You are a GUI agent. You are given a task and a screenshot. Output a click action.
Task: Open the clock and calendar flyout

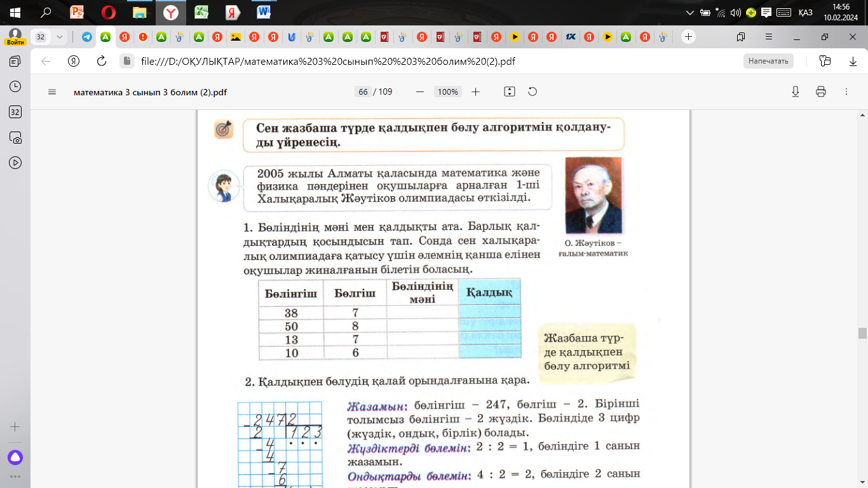click(x=840, y=12)
